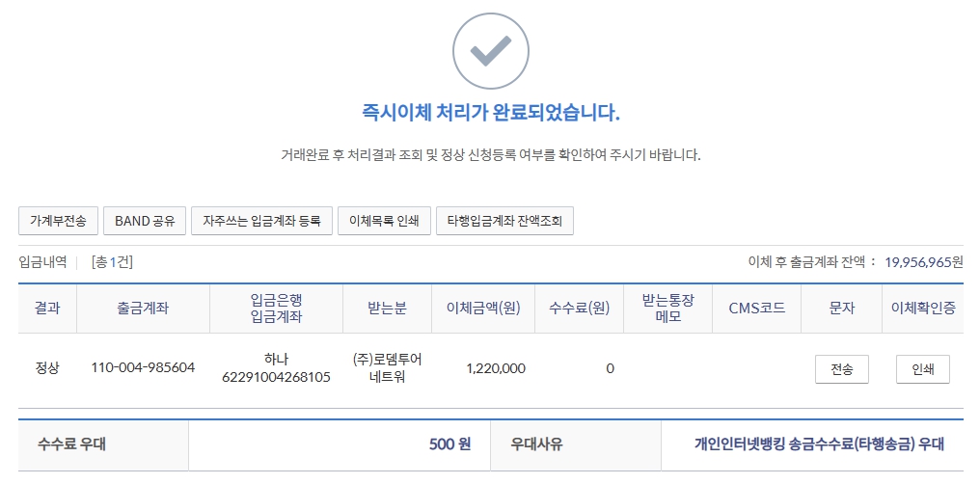This screenshot has height=484, width=980.
Task: Select the transfer amount 1,220,000
Action: pos(495,368)
